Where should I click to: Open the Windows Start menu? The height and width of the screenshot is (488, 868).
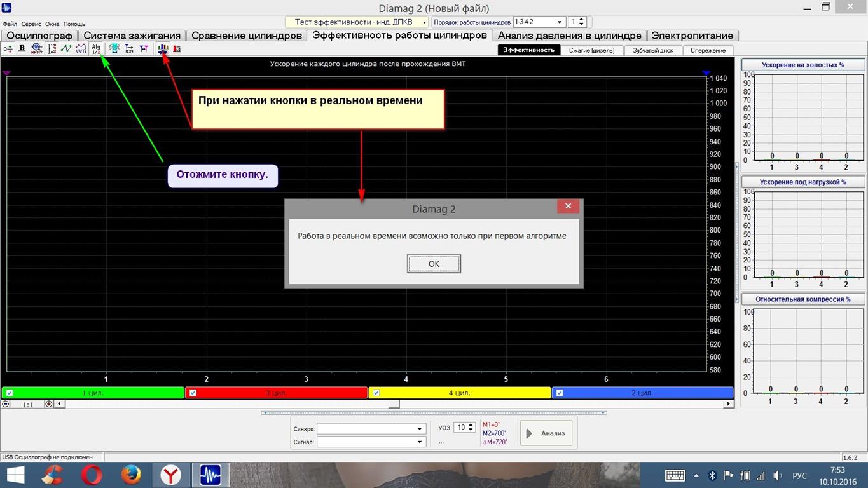(15, 475)
